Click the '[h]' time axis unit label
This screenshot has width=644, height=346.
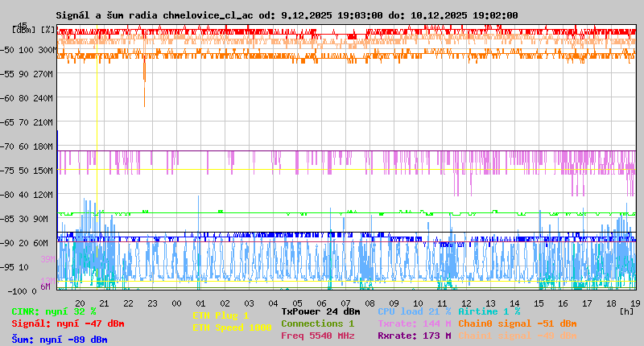pos(627,311)
